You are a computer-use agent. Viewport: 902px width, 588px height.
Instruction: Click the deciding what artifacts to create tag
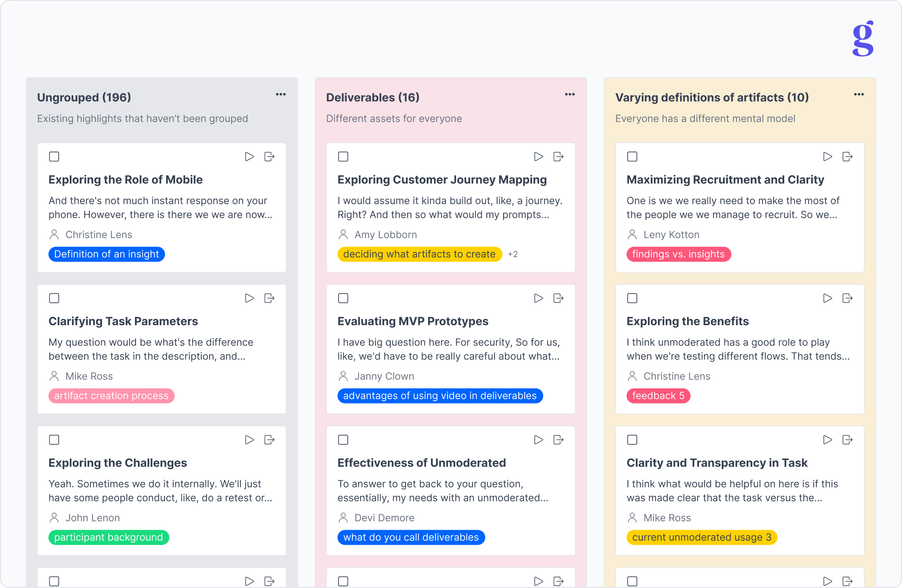420,254
